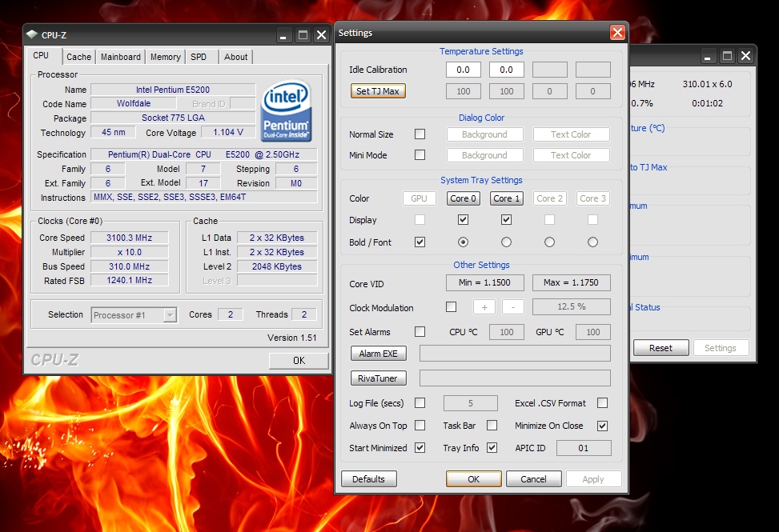Click the RivaTuner path field
779x532 pixels.
click(515, 378)
